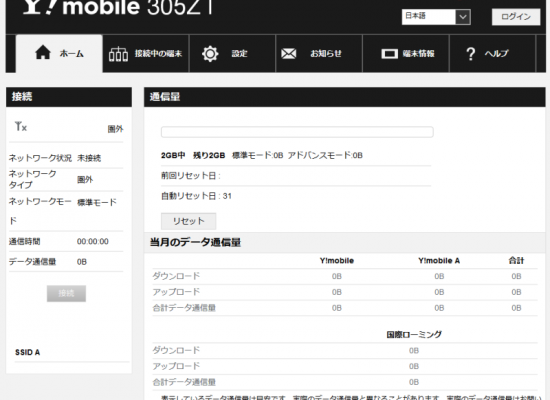Click the ネットワークタイプ label

pyautogui.click(x=33, y=179)
